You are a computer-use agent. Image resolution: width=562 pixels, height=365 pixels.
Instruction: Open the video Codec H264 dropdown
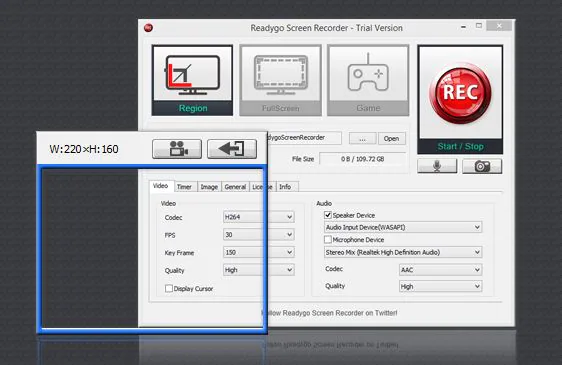click(259, 217)
